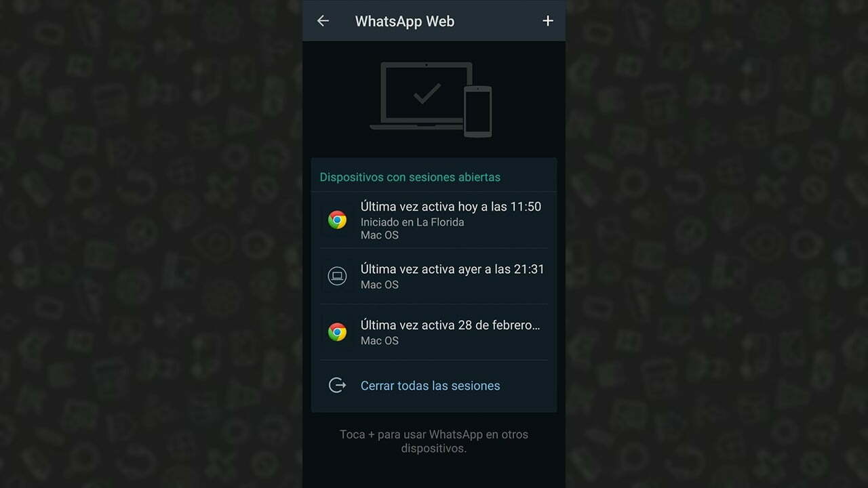Screen dimensions: 868x488
Task: Click the laptop icon of yesterday's session
Action: click(x=337, y=276)
